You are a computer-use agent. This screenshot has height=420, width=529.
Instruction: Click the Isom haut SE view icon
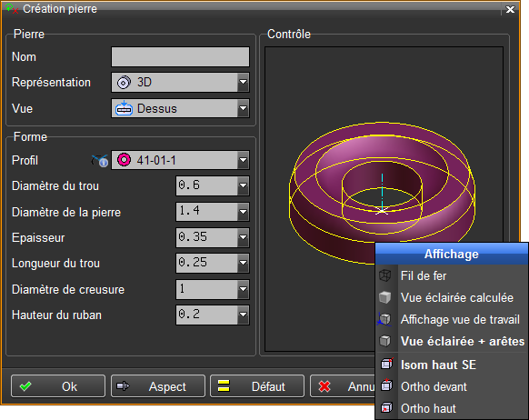tap(386, 364)
